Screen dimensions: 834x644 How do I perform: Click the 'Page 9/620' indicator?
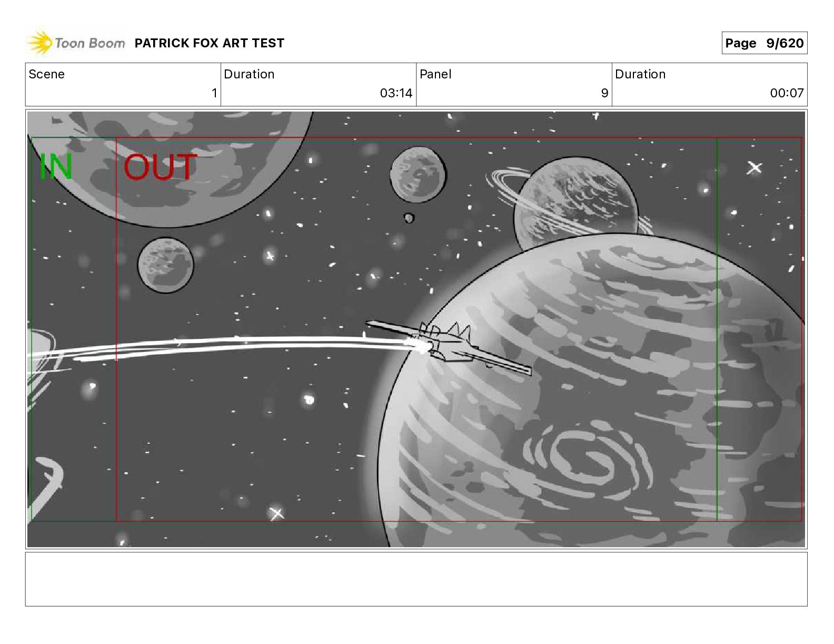(x=764, y=43)
